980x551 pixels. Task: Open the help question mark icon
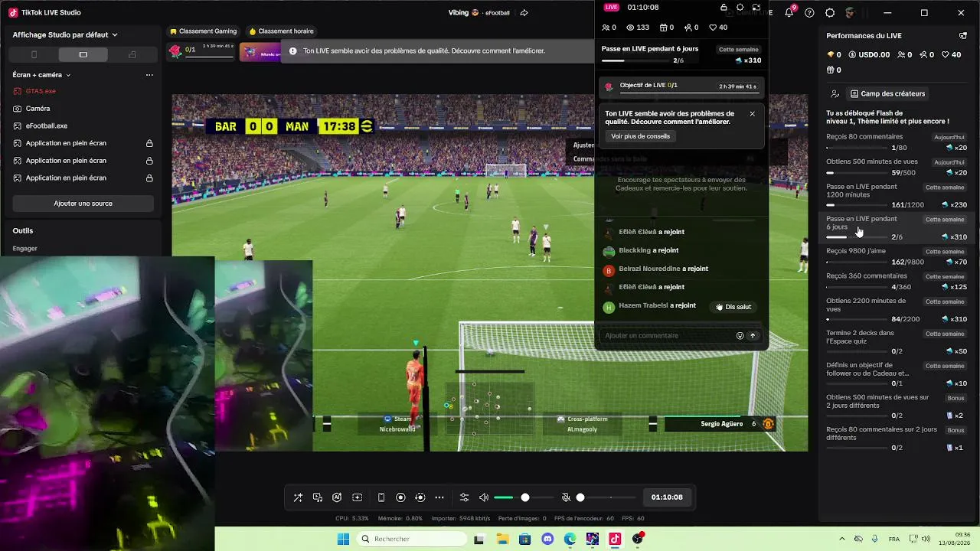[x=810, y=13]
